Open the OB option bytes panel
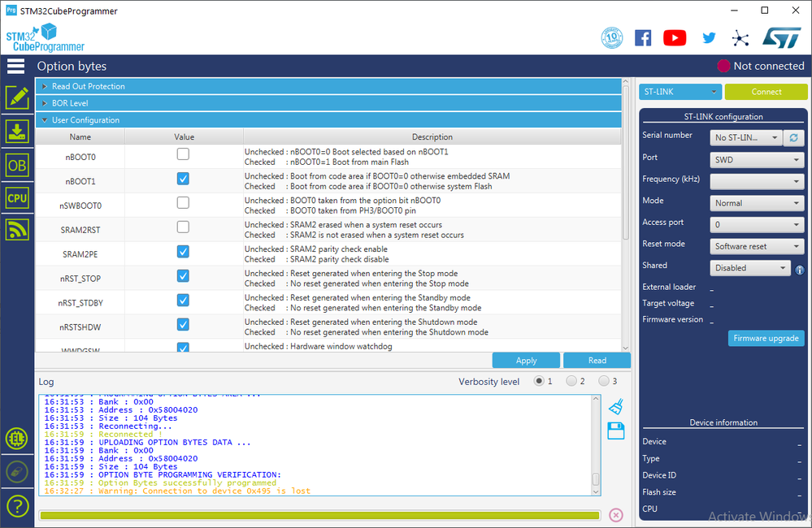 pyautogui.click(x=17, y=166)
